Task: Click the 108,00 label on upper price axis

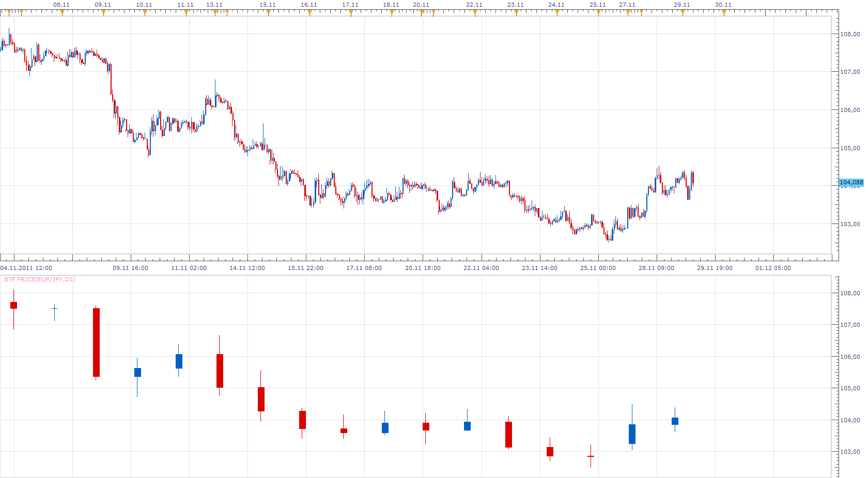Action: click(x=850, y=34)
